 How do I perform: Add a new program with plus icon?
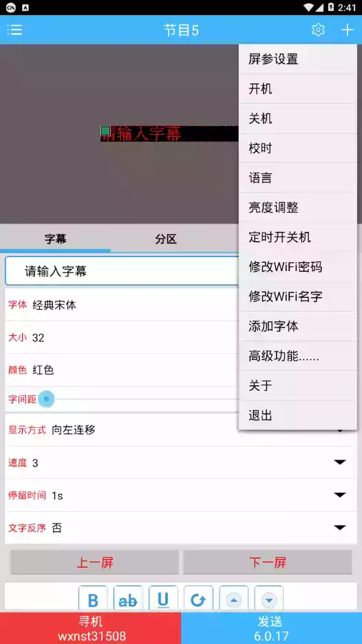348,30
